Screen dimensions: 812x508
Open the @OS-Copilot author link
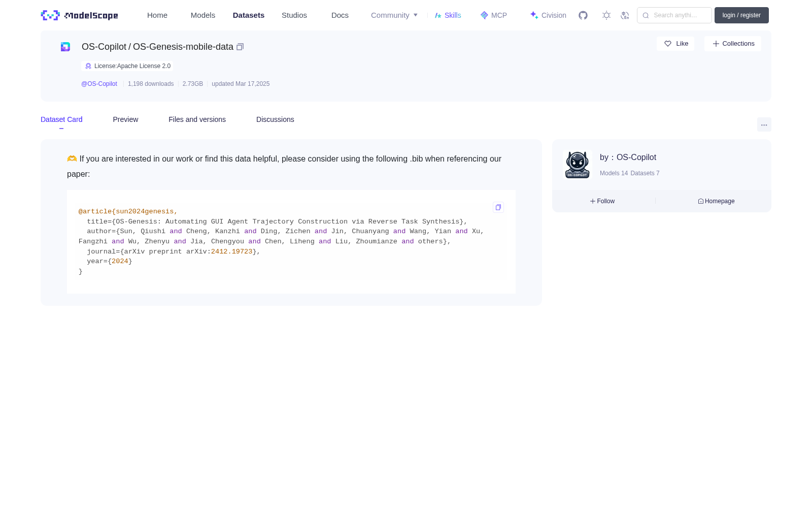pos(99,84)
